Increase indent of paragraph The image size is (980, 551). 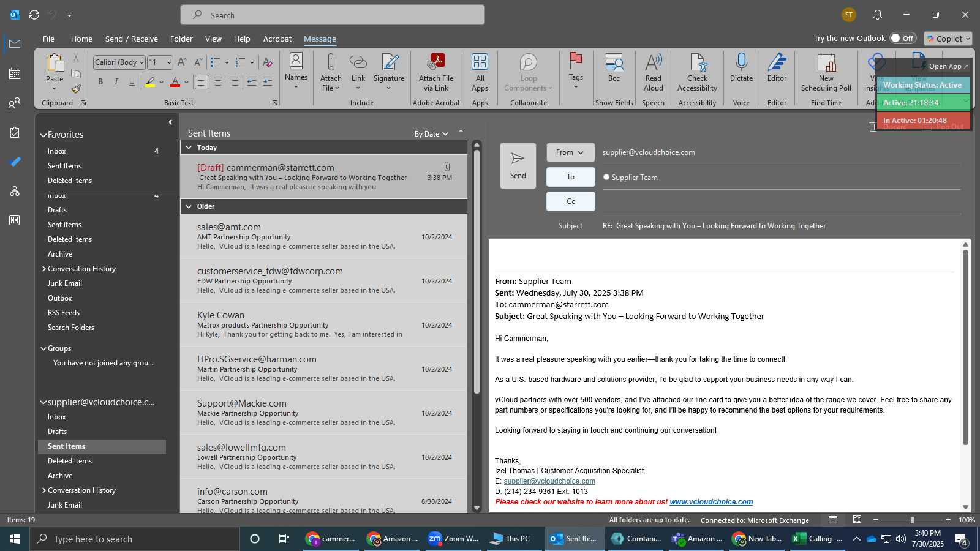point(268,81)
